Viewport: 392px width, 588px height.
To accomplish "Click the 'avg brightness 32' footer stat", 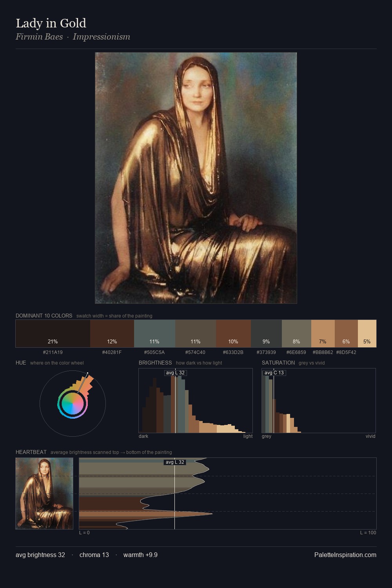I will click(x=40, y=555).
